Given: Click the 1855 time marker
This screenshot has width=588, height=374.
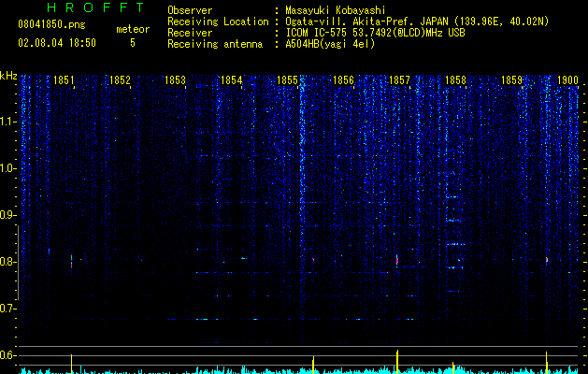Looking at the screenshot, I should [287, 79].
